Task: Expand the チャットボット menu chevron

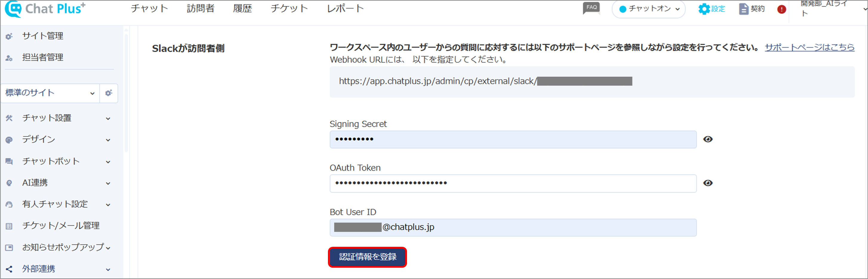Action: pyautogui.click(x=108, y=162)
